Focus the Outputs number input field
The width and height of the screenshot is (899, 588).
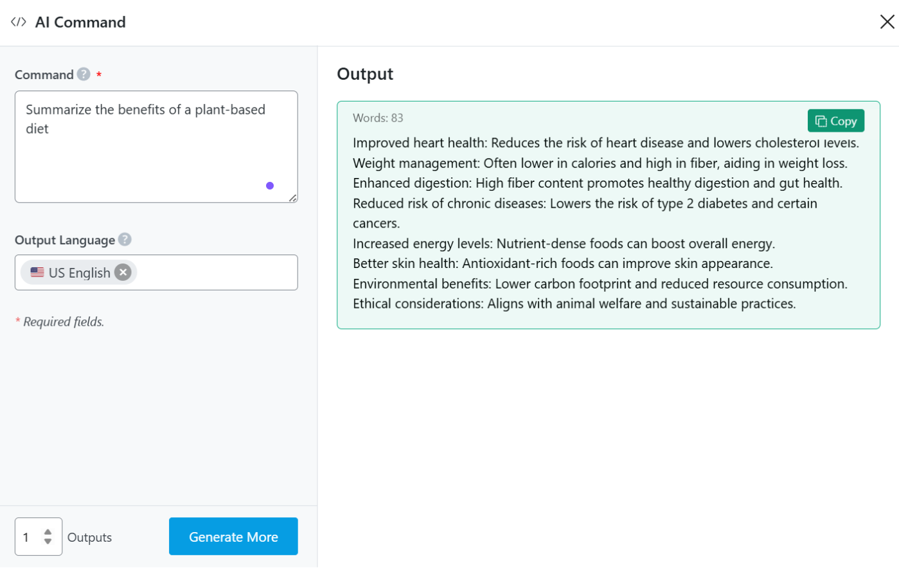pyautogui.click(x=30, y=537)
